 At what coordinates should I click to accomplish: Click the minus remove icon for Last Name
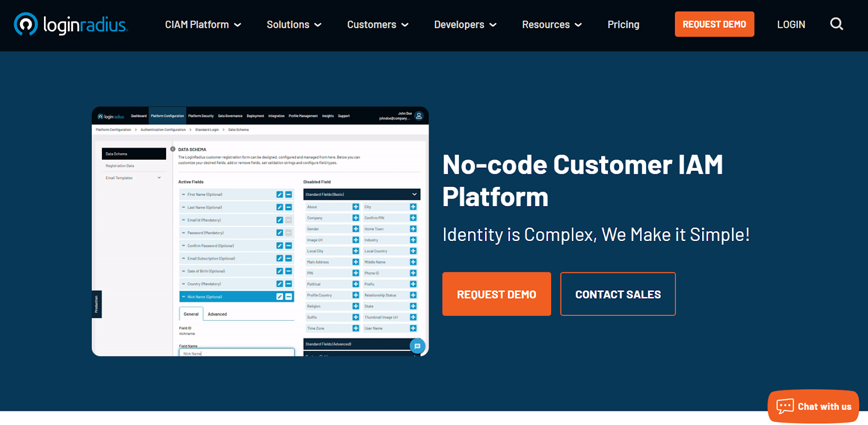289,207
